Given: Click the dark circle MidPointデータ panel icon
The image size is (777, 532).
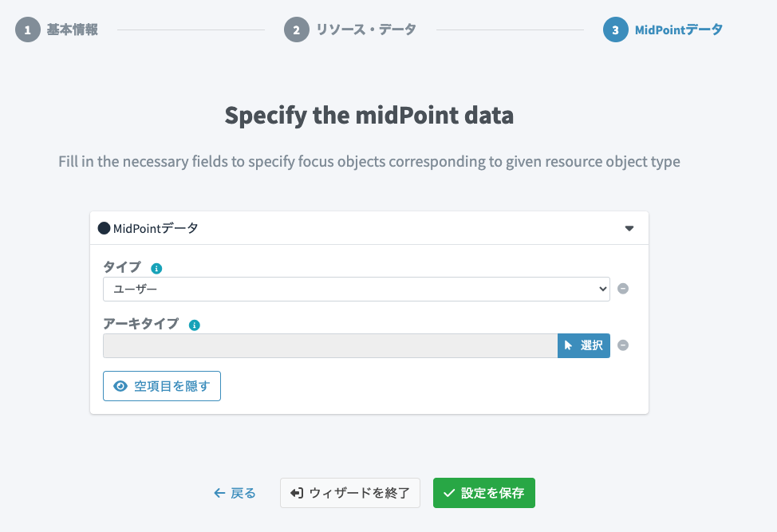Looking at the screenshot, I should [104, 228].
